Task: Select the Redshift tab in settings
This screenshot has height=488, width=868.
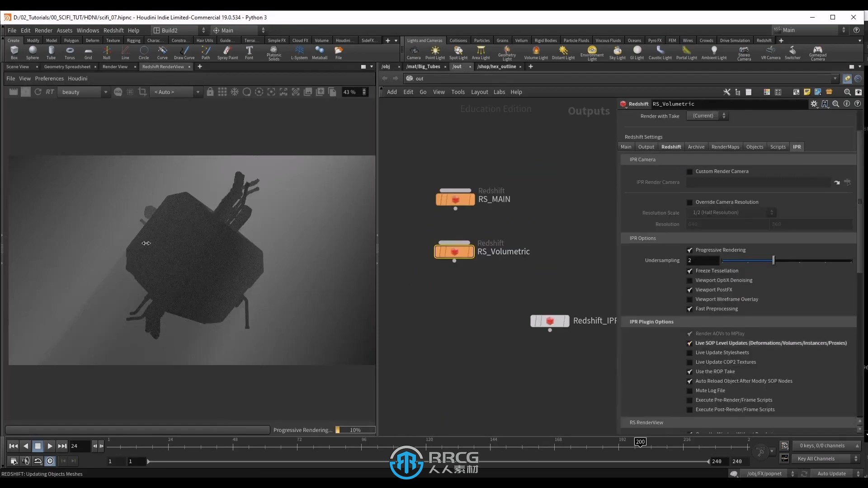Action: [x=671, y=146]
